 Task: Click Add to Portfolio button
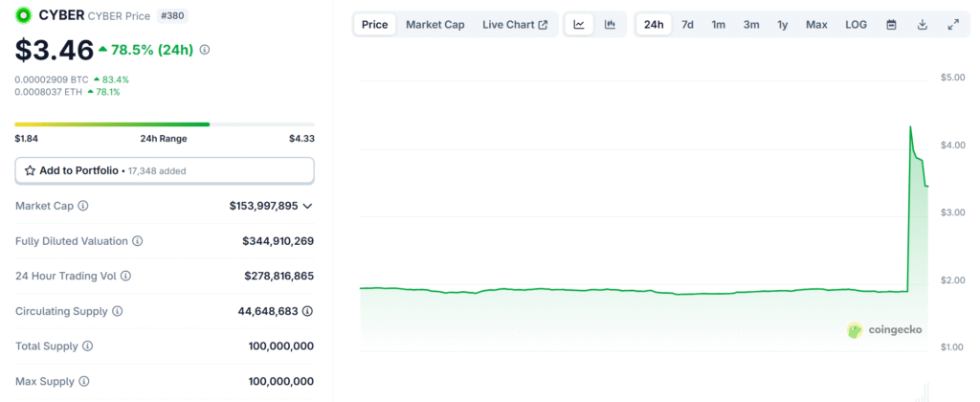[165, 170]
